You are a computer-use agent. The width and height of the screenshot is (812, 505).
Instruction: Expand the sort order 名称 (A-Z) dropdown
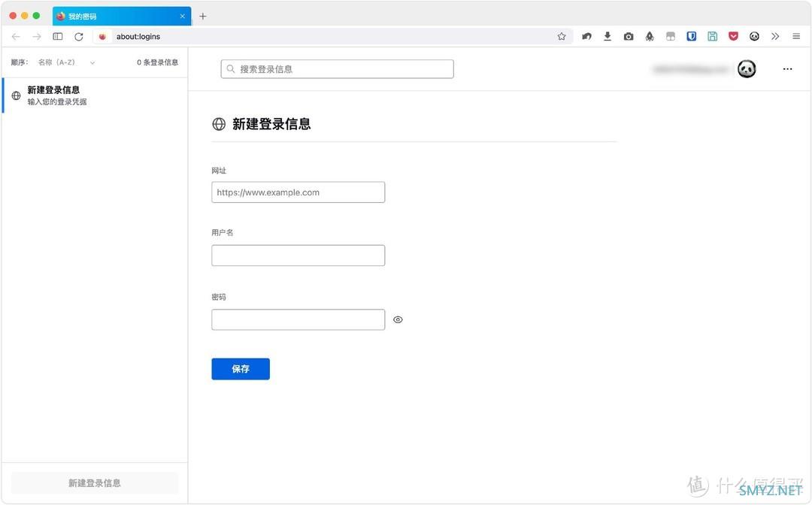[x=66, y=62]
